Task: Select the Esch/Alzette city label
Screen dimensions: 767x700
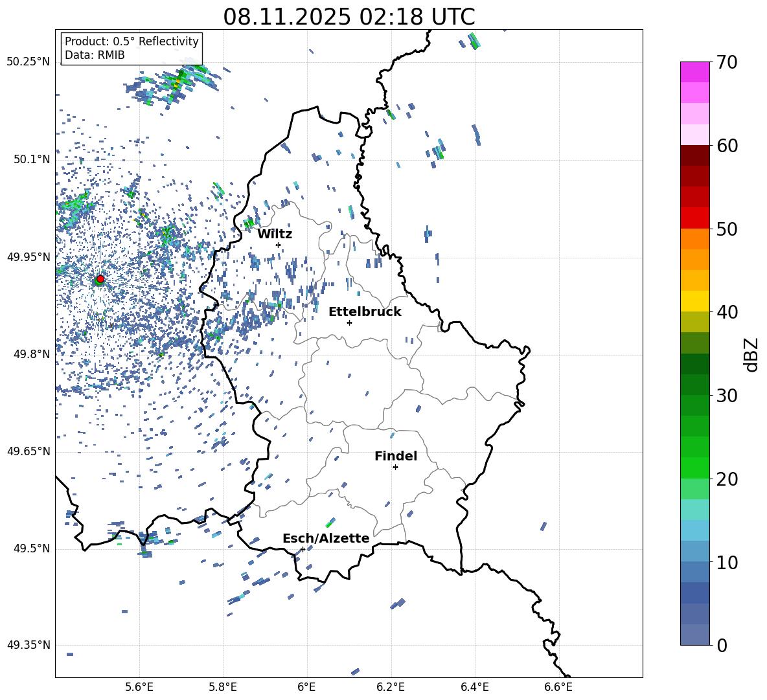Action: click(326, 538)
